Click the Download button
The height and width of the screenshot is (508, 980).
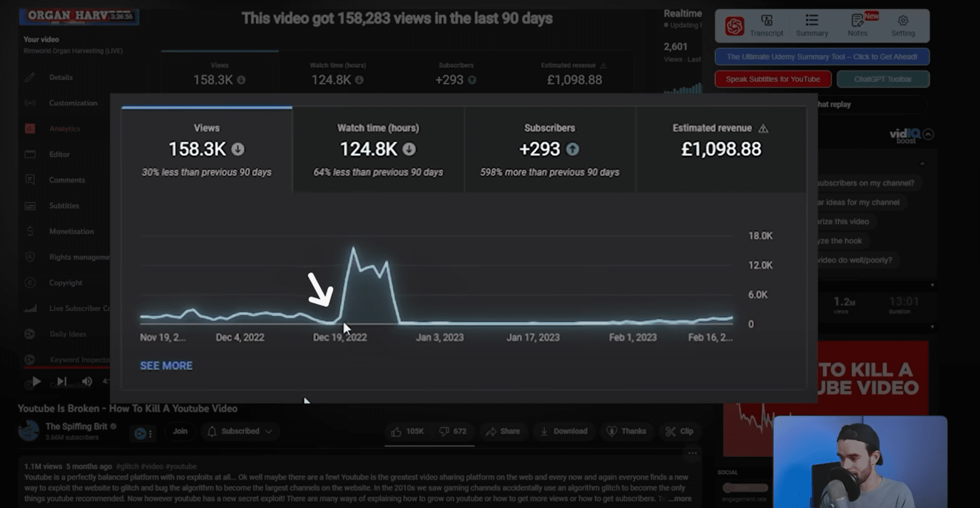(564, 431)
